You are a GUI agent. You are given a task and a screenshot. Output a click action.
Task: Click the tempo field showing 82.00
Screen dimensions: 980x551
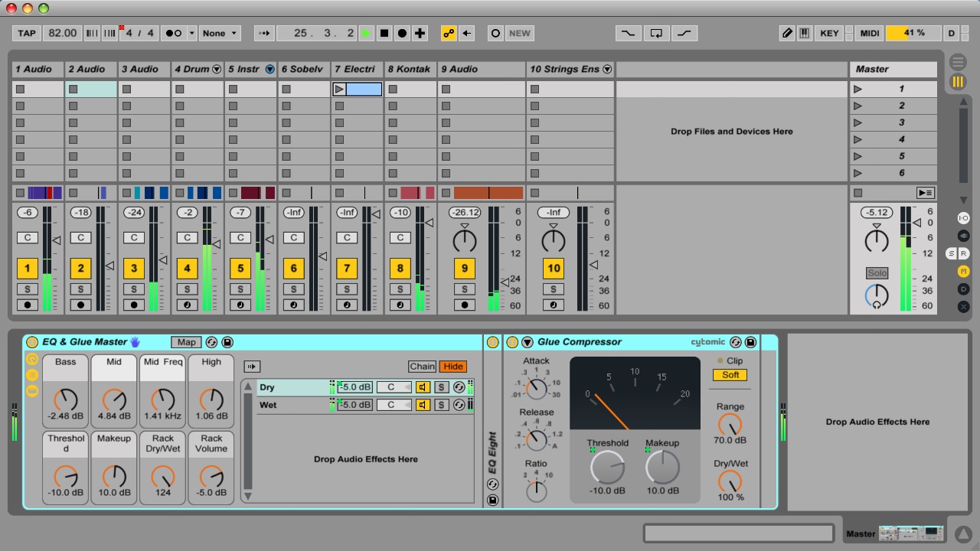point(62,33)
